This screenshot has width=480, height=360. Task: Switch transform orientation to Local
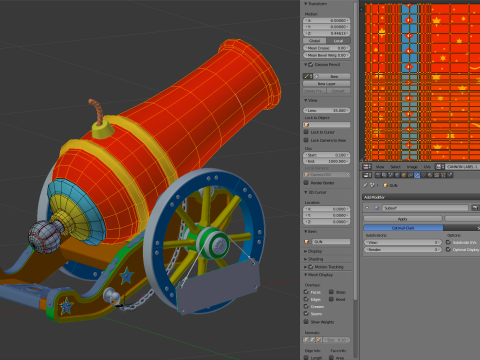tap(339, 41)
